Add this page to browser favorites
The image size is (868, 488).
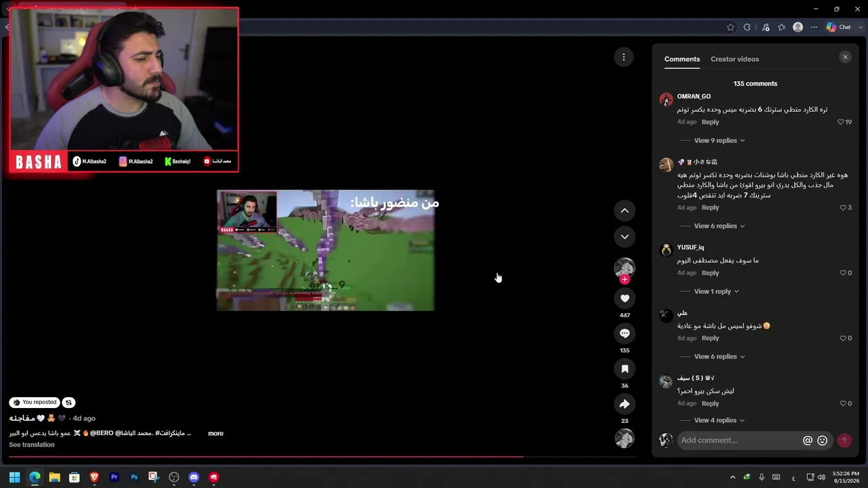coord(730,27)
